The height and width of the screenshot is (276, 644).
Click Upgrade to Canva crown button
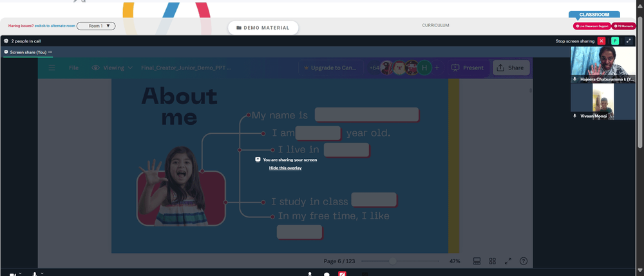pos(331,68)
